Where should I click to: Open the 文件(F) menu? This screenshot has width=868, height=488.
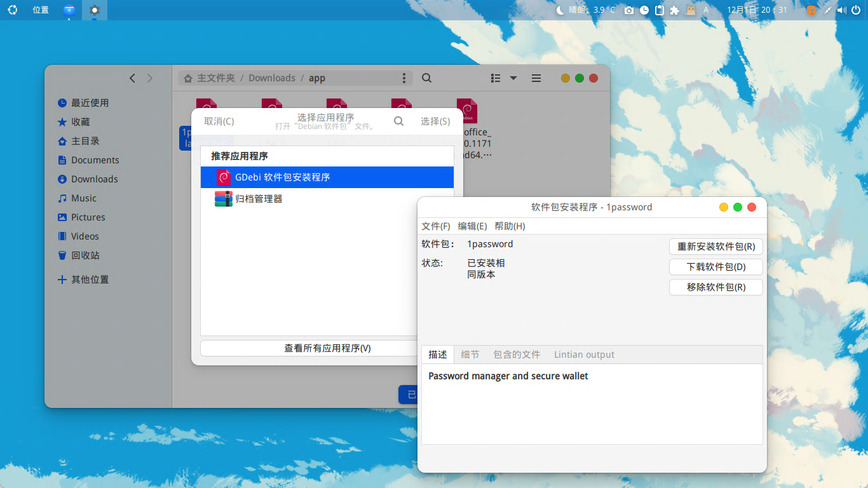click(436, 226)
